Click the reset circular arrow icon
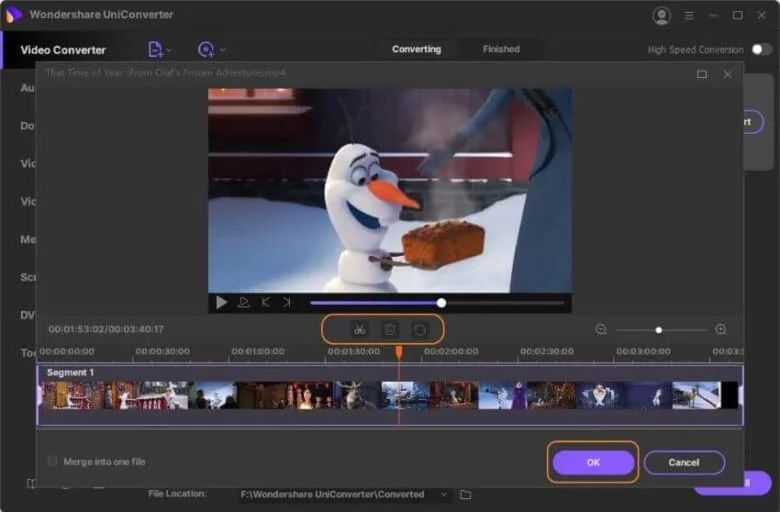Screen dimensions: 780x512 (x=419, y=329)
